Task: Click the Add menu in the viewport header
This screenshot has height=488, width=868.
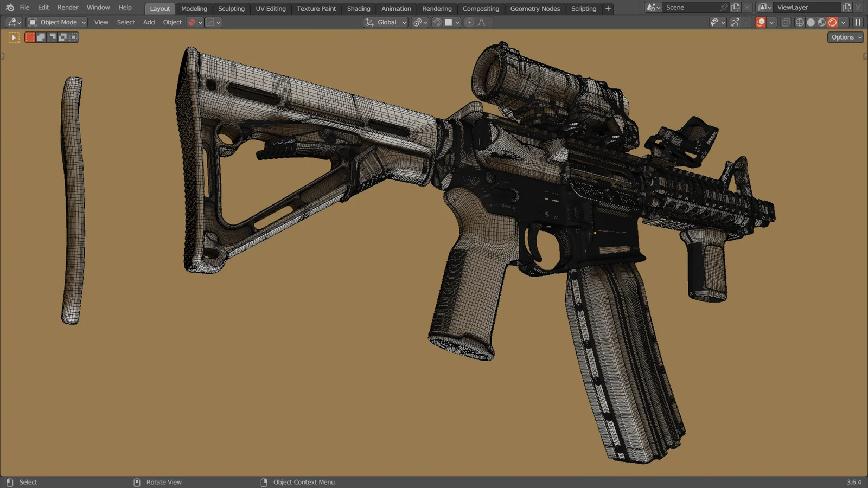Action: [149, 22]
